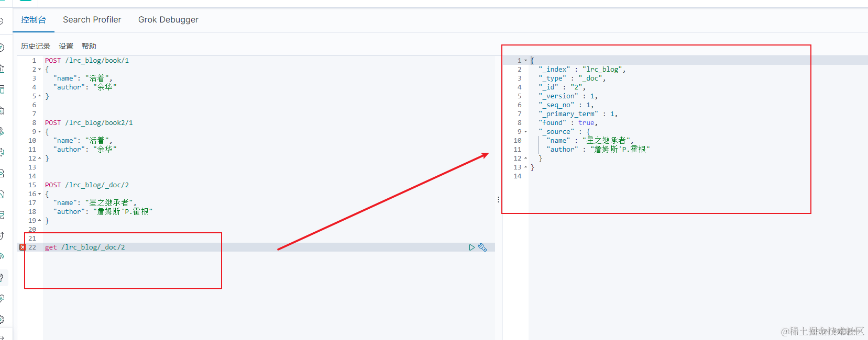
Task: Click the "author": "詹姆斯'P.霍根" line in editor
Action: (x=103, y=212)
